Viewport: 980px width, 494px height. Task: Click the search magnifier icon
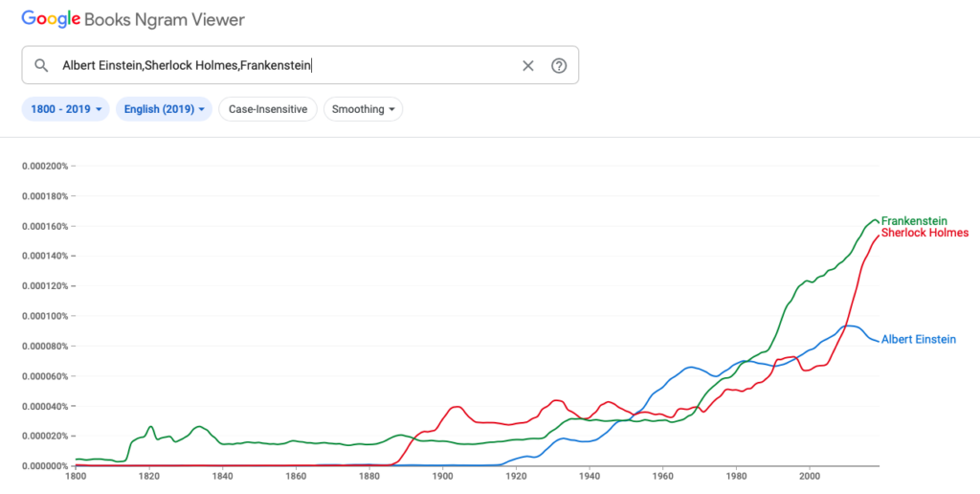40,65
